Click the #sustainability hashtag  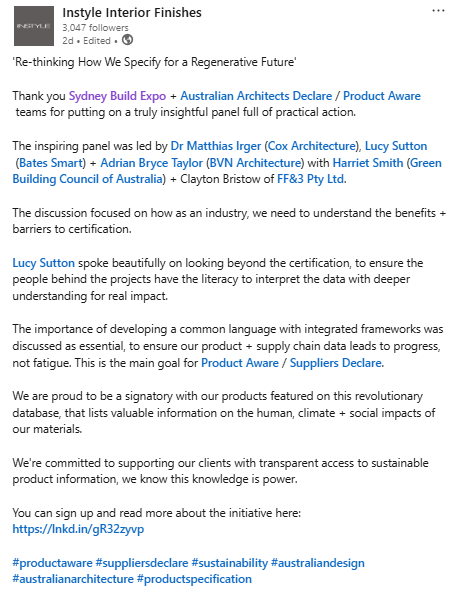[230, 563]
